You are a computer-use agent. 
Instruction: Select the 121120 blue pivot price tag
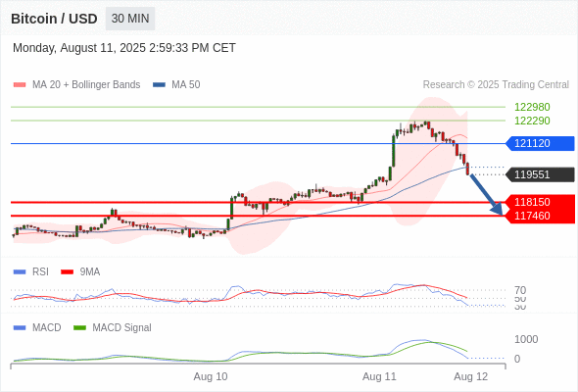[540, 143]
